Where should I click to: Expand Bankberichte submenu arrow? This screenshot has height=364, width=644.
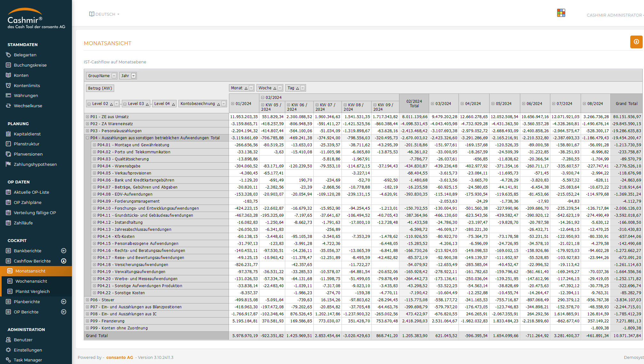pos(64,251)
